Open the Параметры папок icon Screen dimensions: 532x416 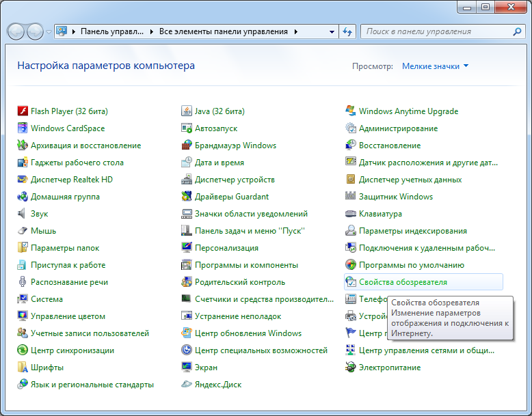23,248
